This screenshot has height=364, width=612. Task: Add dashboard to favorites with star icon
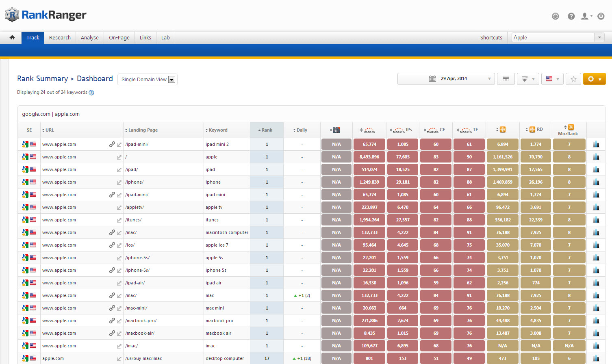[573, 79]
